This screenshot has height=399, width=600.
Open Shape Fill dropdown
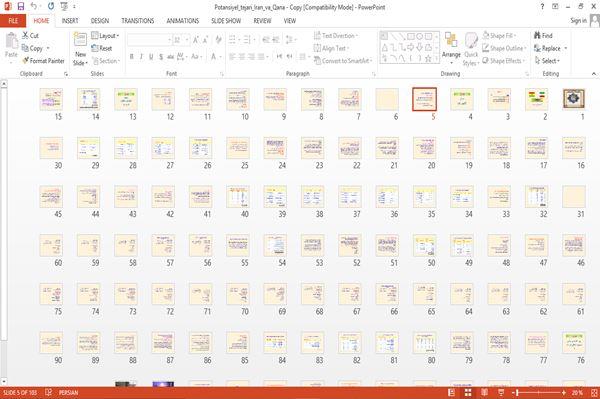499,36
